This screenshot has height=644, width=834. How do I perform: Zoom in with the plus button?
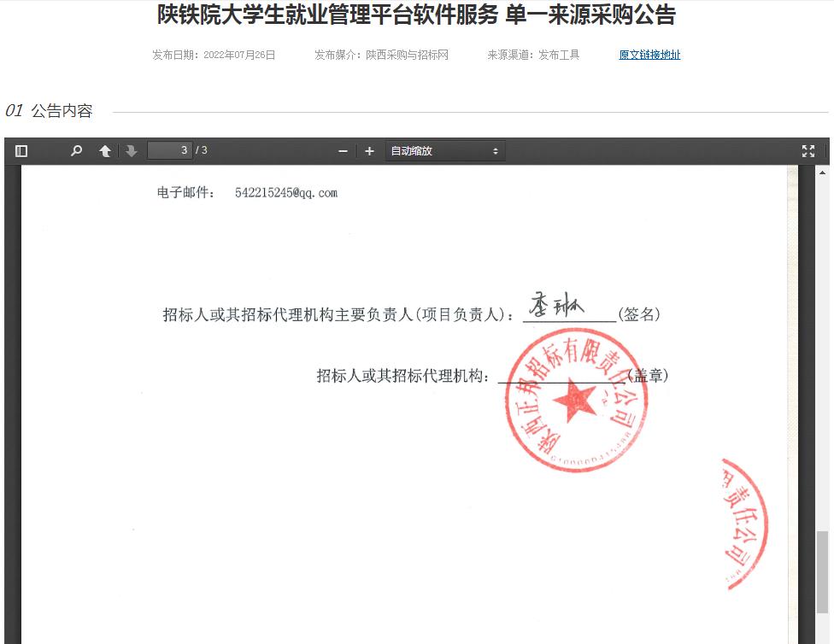[x=369, y=151]
